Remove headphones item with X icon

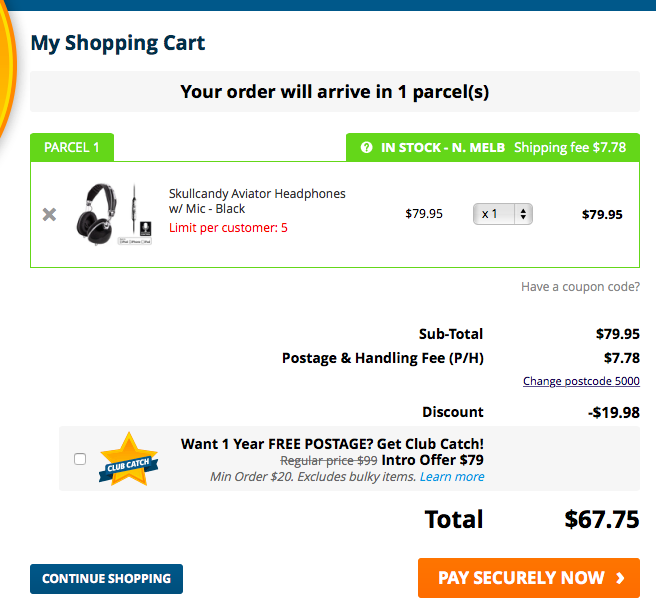49,214
